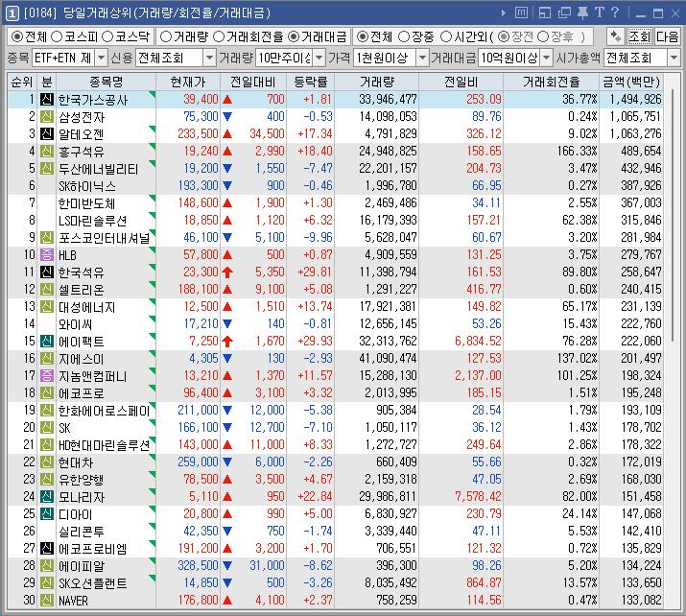Open the 두산에너빌리티 stock name
Screen dimensions: 686x616
click(99, 169)
